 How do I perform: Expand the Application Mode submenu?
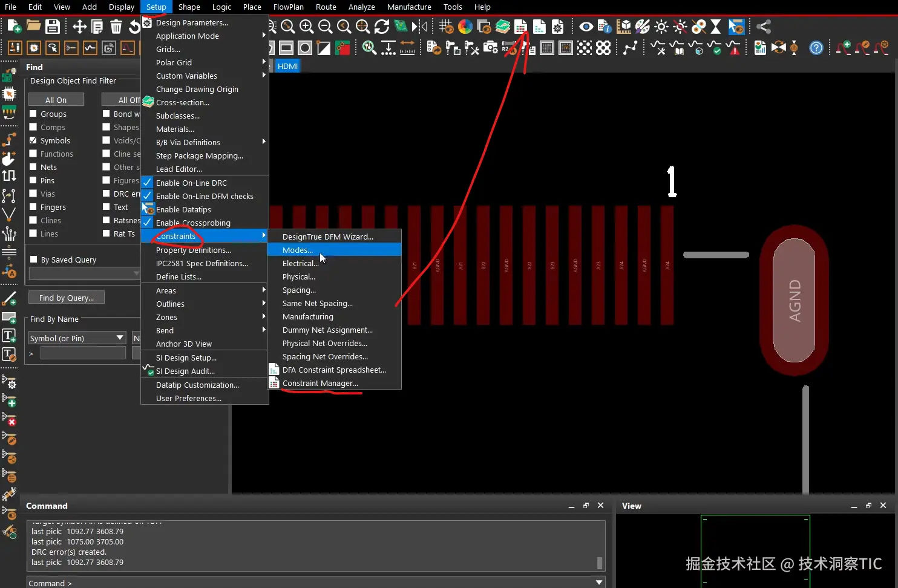205,36
